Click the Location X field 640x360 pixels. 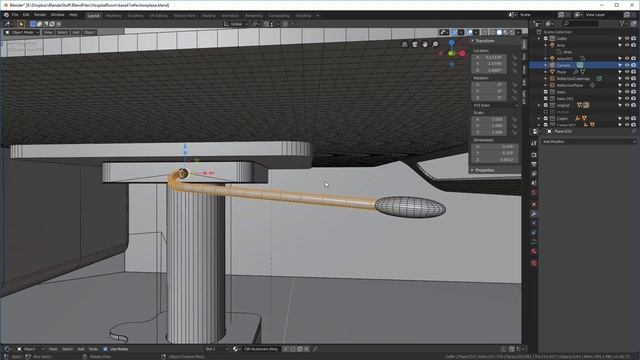coord(489,58)
